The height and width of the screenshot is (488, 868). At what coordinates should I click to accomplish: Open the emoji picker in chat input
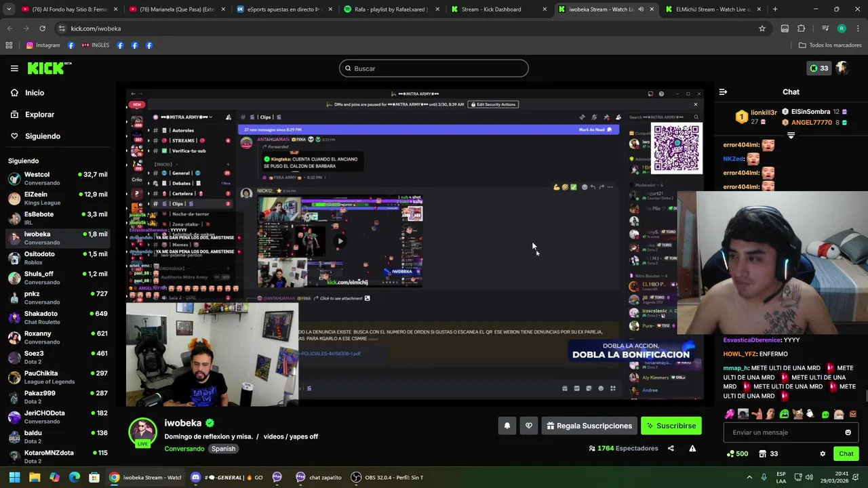[x=848, y=432]
